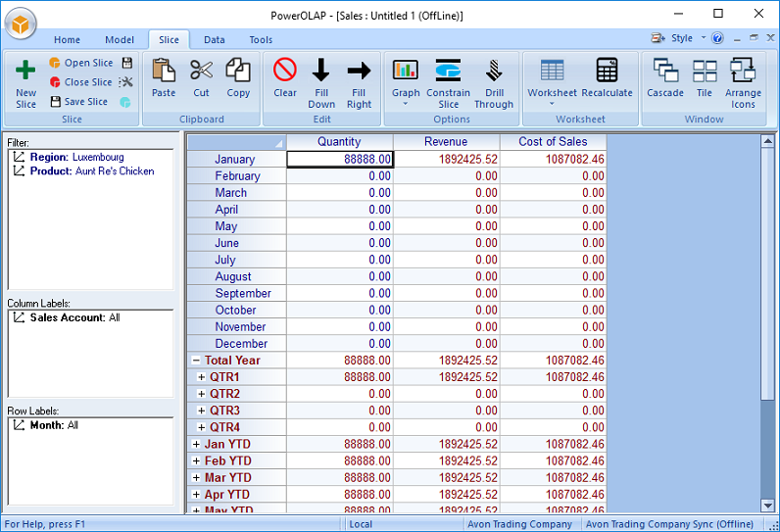Click the Arrange Icons button
Image resolution: width=780 pixels, height=532 pixels.
point(743,83)
